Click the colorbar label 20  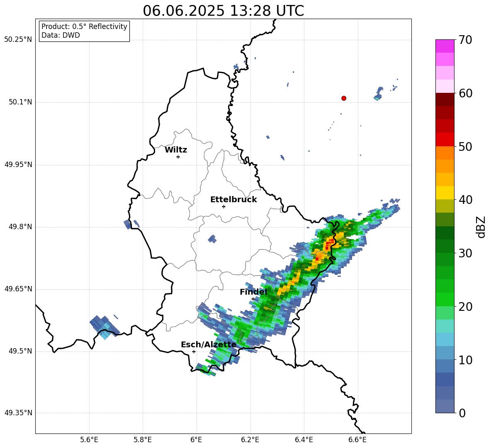tap(465, 306)
